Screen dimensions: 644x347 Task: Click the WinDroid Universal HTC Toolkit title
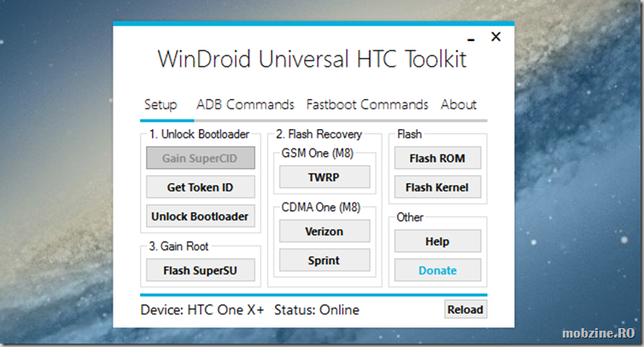coord(312,59)
